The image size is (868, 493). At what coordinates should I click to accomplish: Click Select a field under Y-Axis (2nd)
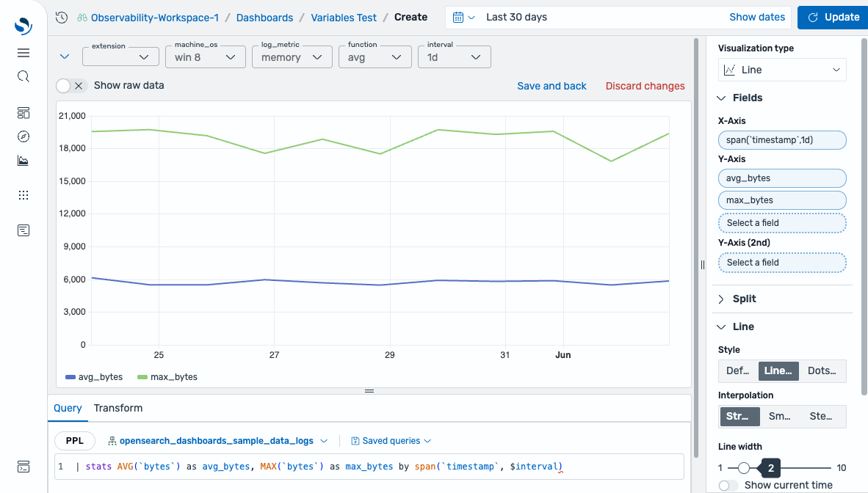click(782, 263)
